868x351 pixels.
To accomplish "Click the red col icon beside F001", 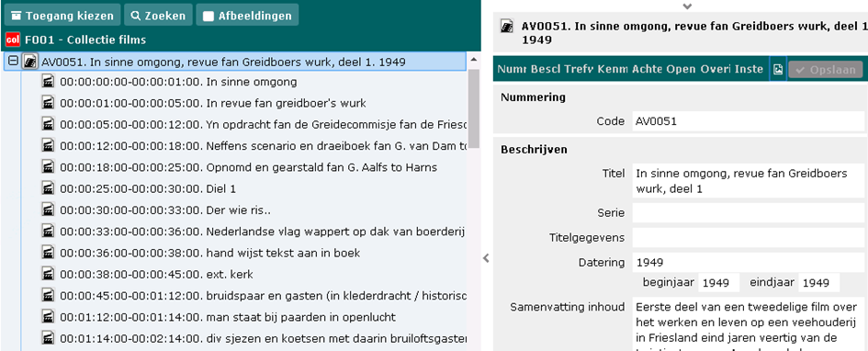I will (13, 40).
